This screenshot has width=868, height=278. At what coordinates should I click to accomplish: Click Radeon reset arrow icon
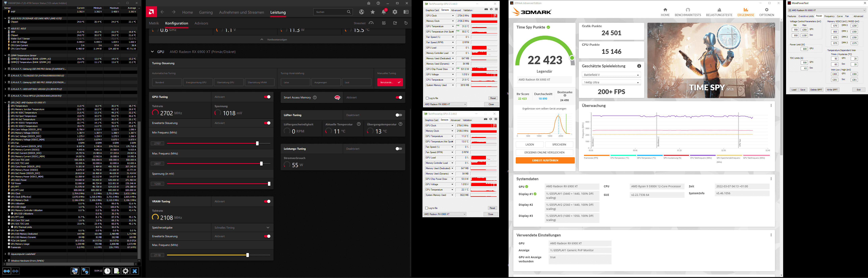tap(406, 23)
